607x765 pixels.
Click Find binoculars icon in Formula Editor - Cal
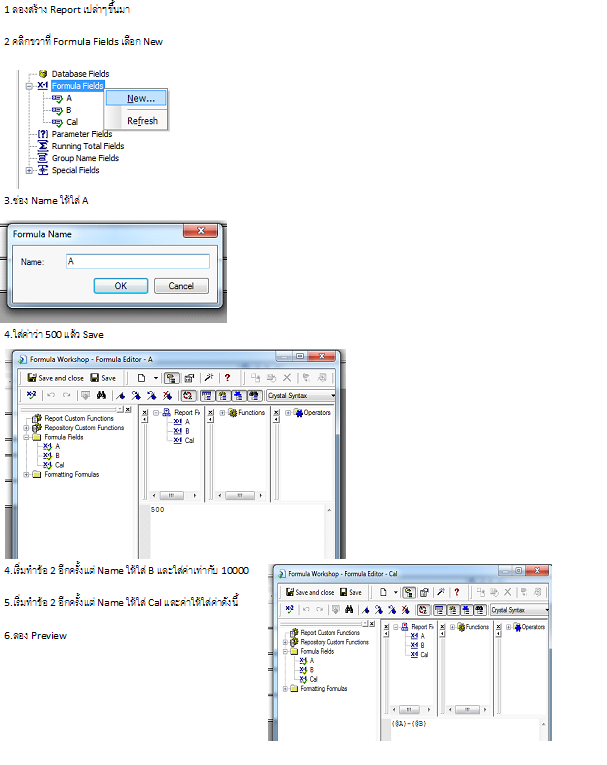pos(349,609)
